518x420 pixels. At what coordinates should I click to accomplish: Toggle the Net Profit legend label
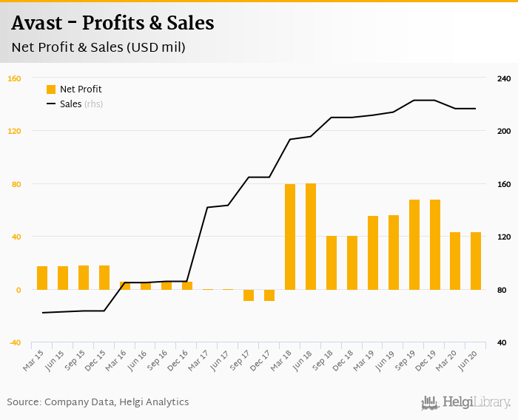tap(81, 89)
